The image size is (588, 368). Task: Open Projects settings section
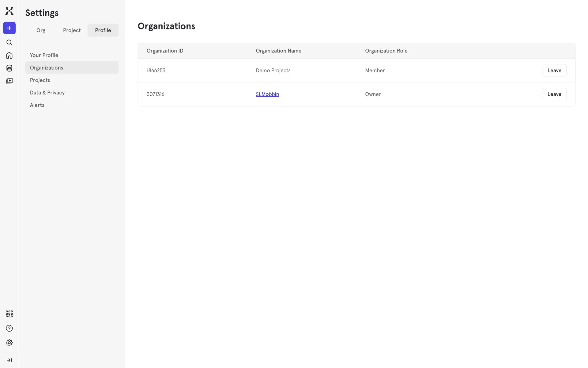40,80
